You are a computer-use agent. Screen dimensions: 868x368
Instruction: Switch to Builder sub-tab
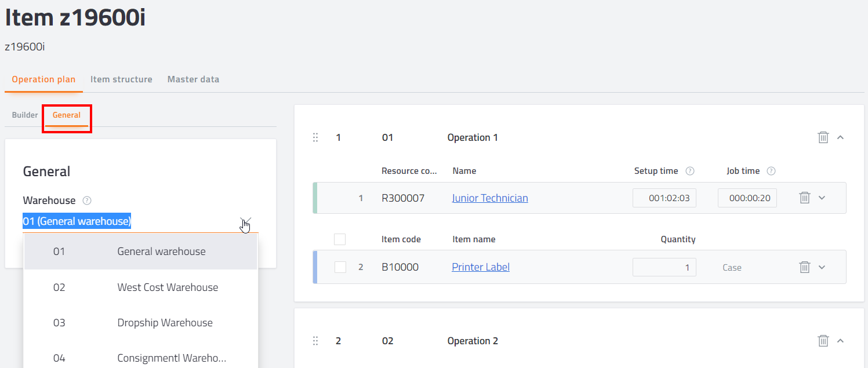pyautogui.click(x=25, y=115)
